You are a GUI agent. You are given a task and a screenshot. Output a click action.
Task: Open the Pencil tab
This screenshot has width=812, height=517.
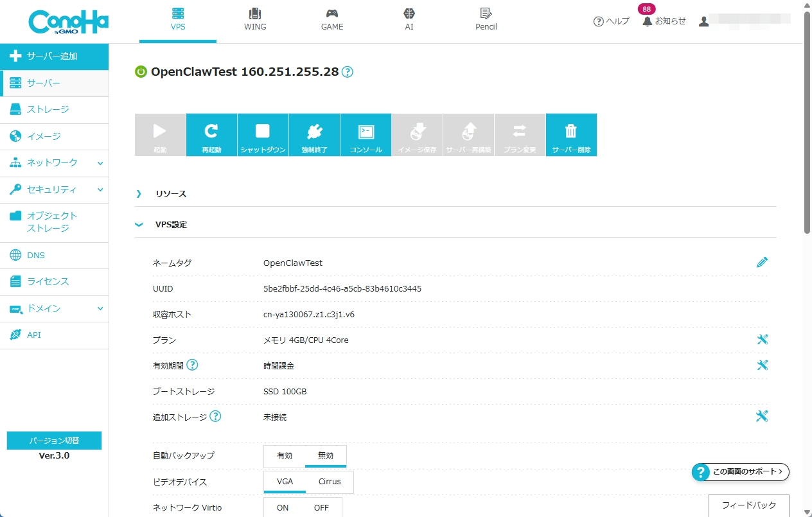click(x=486, y=21)
